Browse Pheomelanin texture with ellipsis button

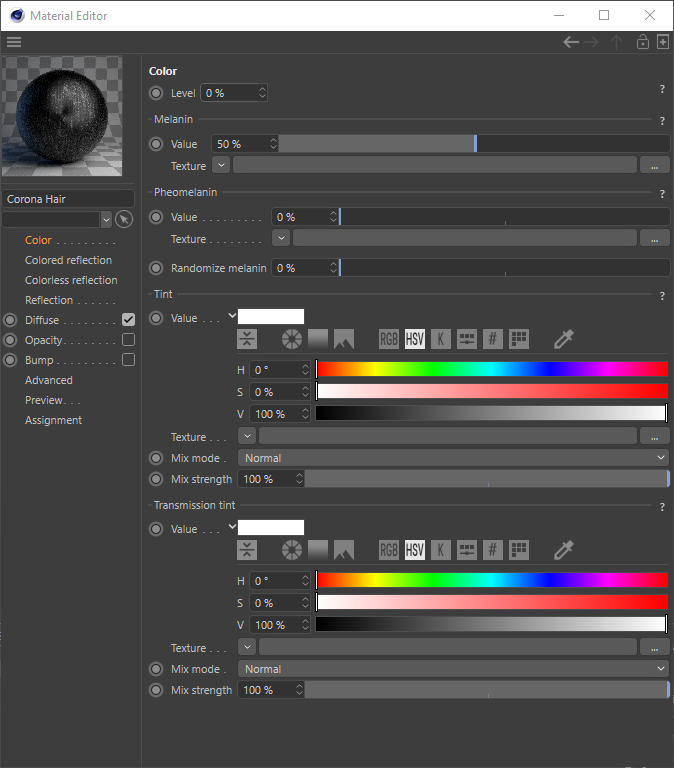(654, 239)
